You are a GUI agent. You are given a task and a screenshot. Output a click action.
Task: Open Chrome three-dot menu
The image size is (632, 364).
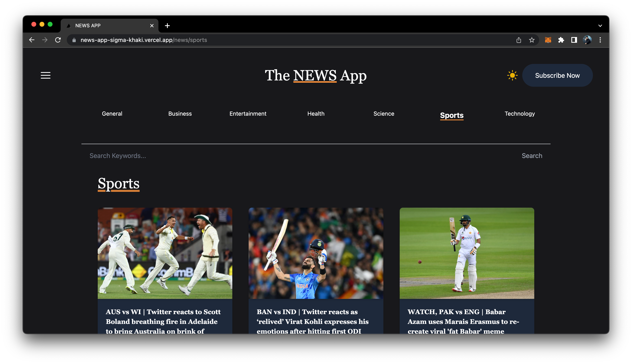tap(600, 40)
